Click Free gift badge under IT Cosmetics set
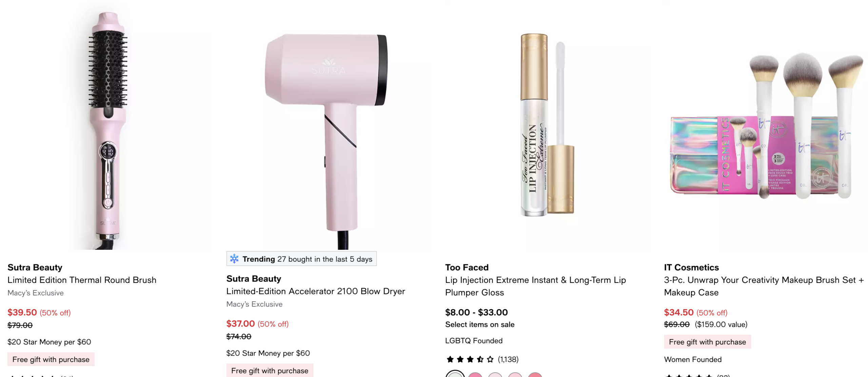The height and width of the screenshot is (377, 868). click(x=707, y=342)
